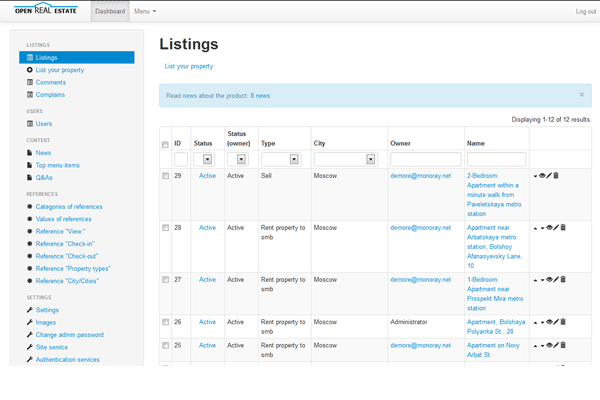Open the Menu dropdown in top bar
This screenshot has height=400, width=600.
pos(145,11)
